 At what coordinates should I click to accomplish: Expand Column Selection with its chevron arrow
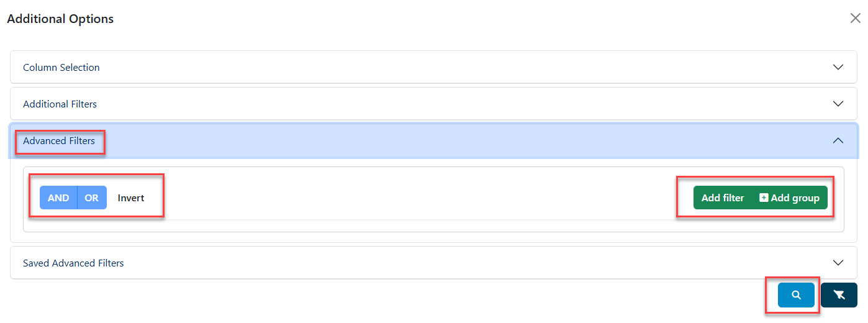[x=838, y=67]
